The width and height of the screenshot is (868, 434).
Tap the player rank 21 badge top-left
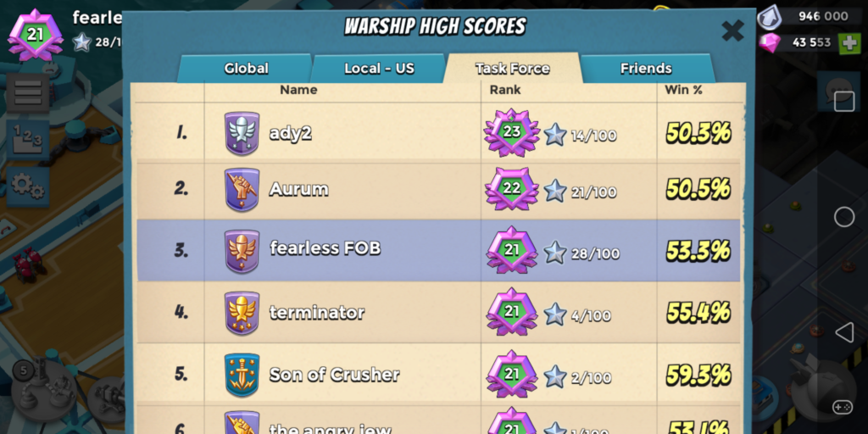point(35,35)
